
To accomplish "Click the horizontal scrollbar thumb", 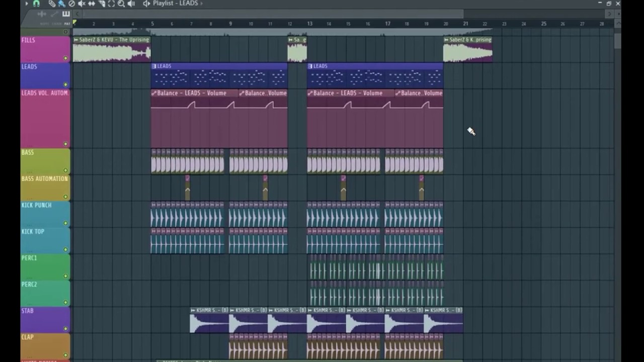I will pos(273,14).
